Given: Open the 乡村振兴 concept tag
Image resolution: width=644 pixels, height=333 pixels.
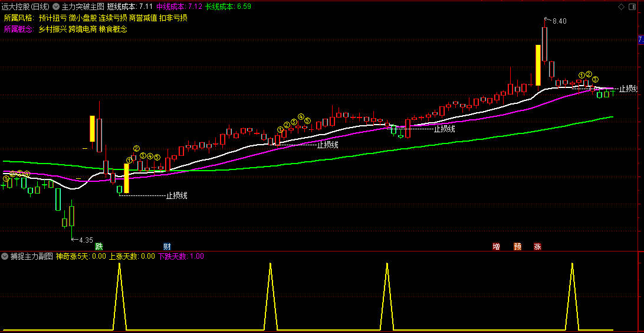Looking at the screenshot, I should [52, 29].
